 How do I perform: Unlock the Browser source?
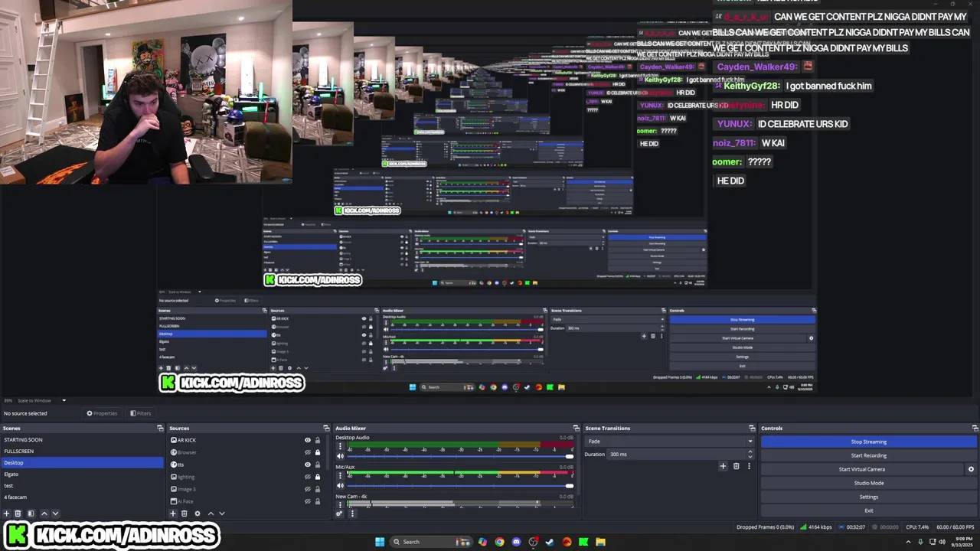point(318,452)
